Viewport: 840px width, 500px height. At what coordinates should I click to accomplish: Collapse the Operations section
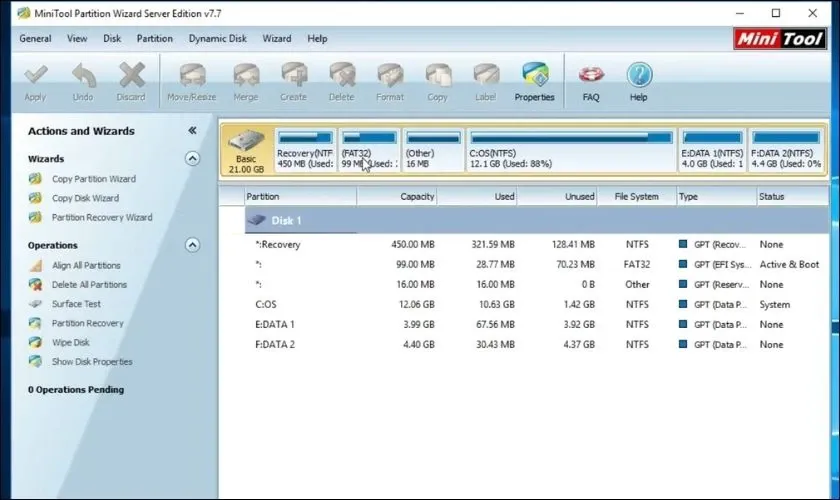point(192,245)
